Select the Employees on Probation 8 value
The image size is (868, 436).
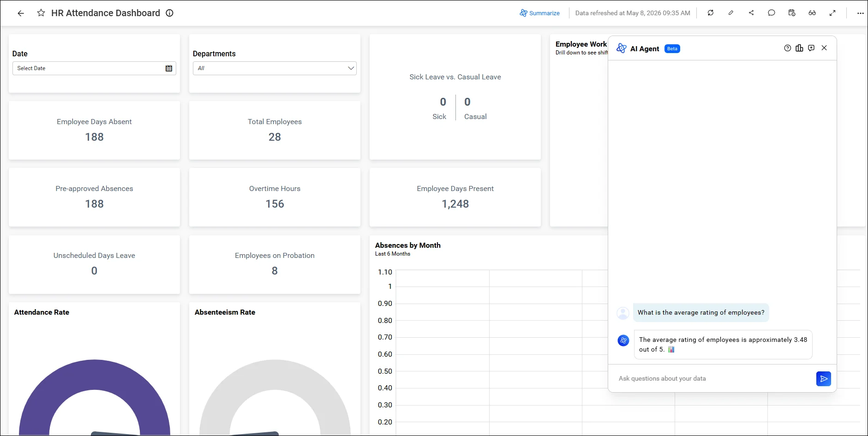click(x=275, y=271)
